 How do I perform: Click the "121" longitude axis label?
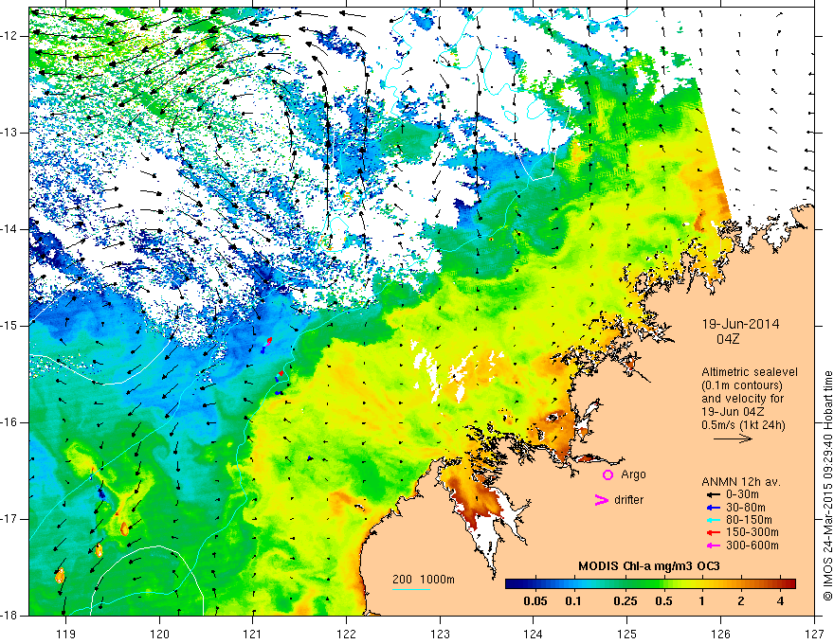pyautogui.click(x=253, y=634)
